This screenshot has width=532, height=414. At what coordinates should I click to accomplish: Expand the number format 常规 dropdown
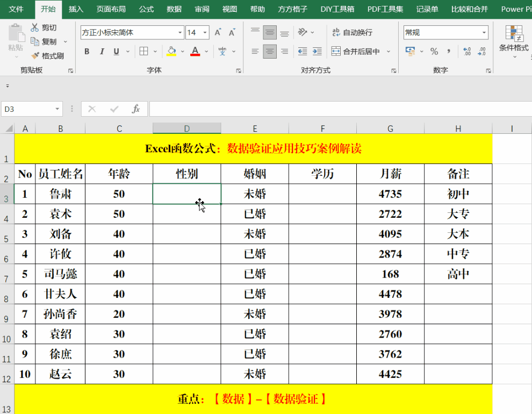(x=484, y=33)
